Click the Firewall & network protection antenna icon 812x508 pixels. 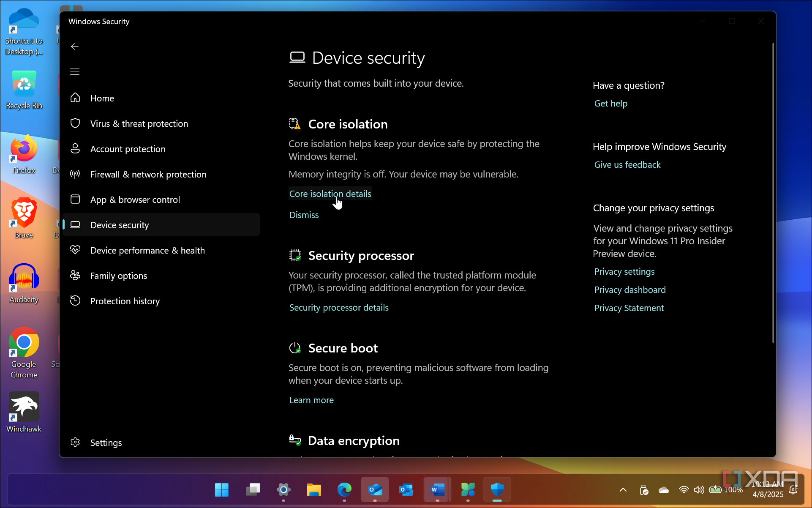click(x=75, y=174)
